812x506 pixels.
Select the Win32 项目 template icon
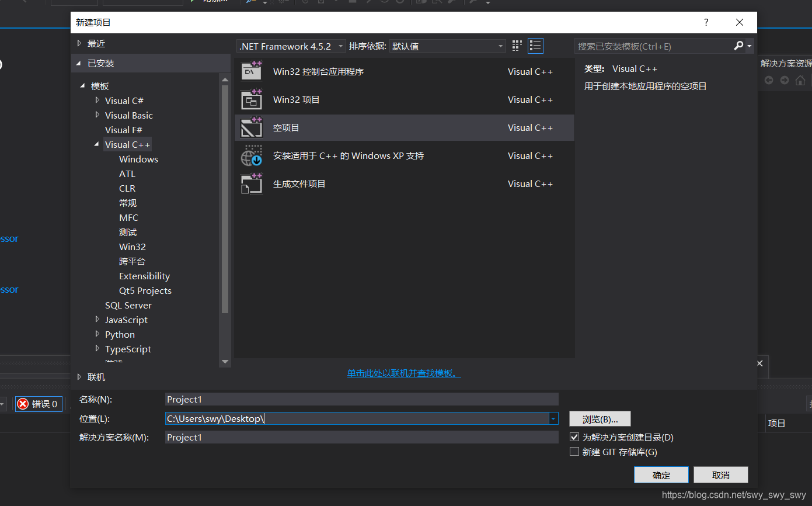pyautogui.click(x=252, y=99)
